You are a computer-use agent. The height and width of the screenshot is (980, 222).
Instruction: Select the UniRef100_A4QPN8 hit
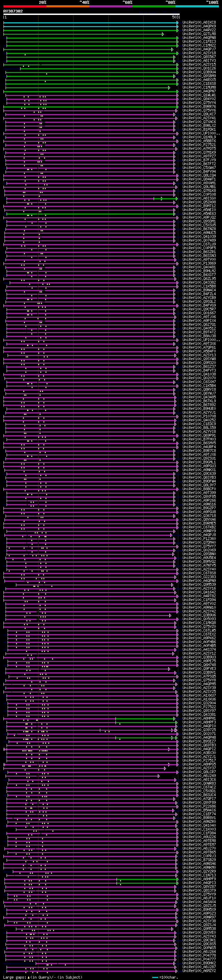[199, 38]
